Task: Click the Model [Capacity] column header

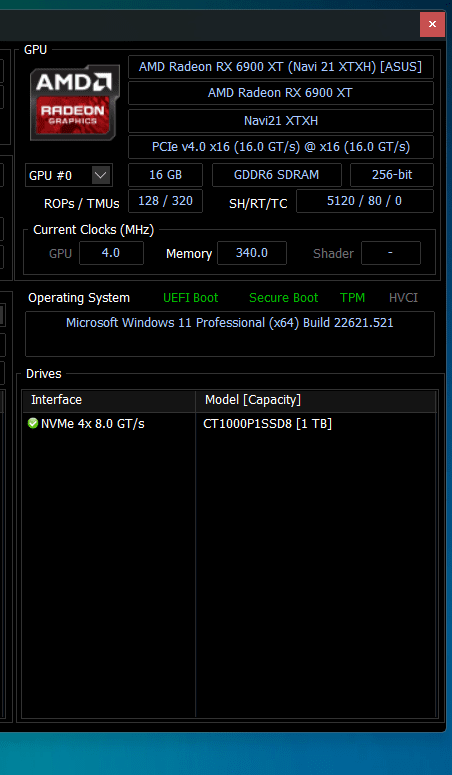Action: tap(316, 399)
